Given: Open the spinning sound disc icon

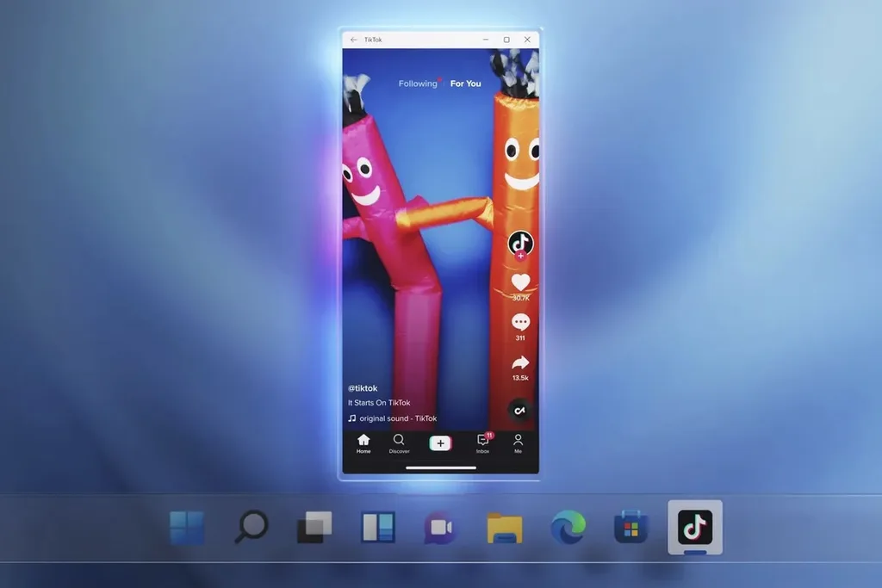Looking at the screenshot, I should pos(519,411).
